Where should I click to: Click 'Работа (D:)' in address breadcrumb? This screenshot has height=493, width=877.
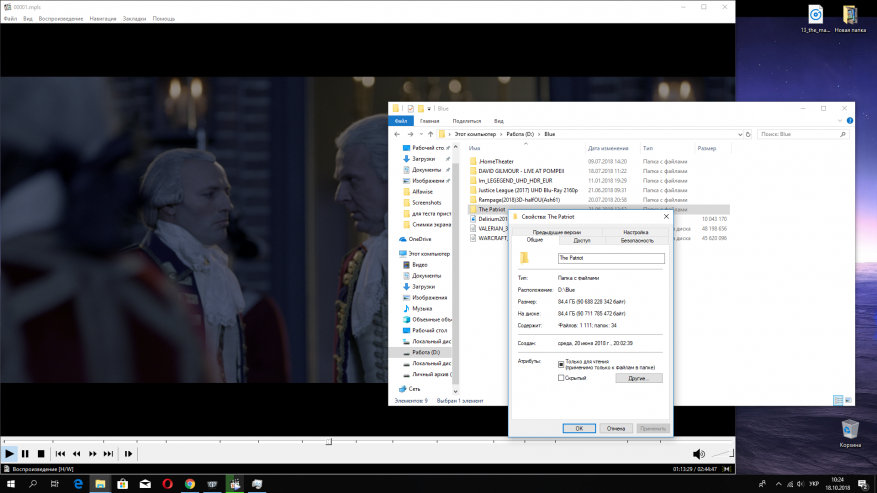(x=520, y=134)
